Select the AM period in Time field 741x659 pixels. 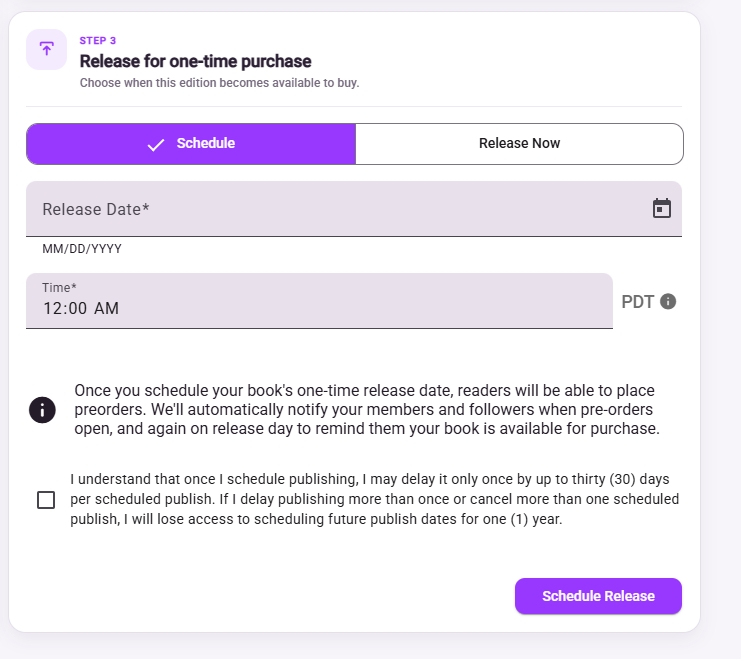(x=106, y=308)
